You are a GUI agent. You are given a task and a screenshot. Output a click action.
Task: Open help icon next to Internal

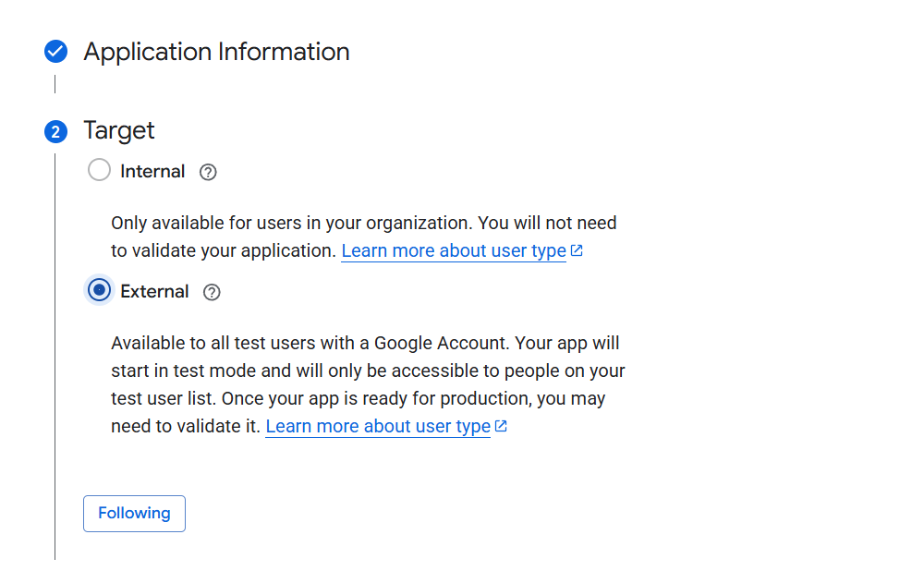pos(208,172)
